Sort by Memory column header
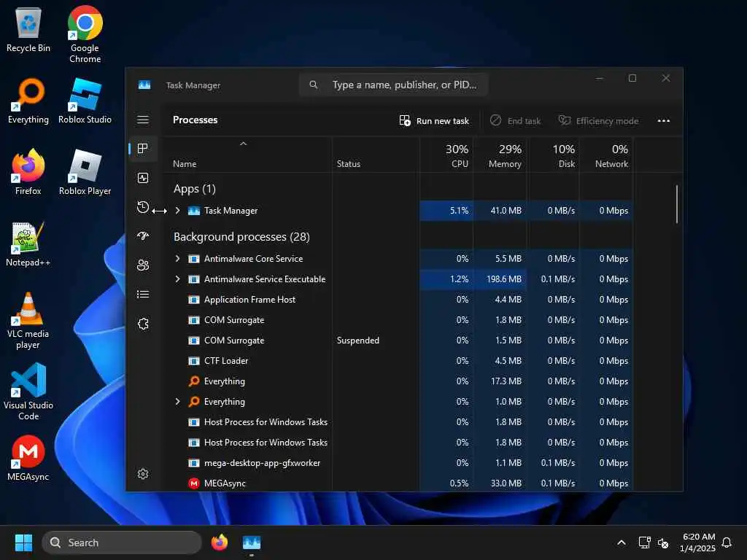This screenshot has height=560, width=747. pos(500,156)
